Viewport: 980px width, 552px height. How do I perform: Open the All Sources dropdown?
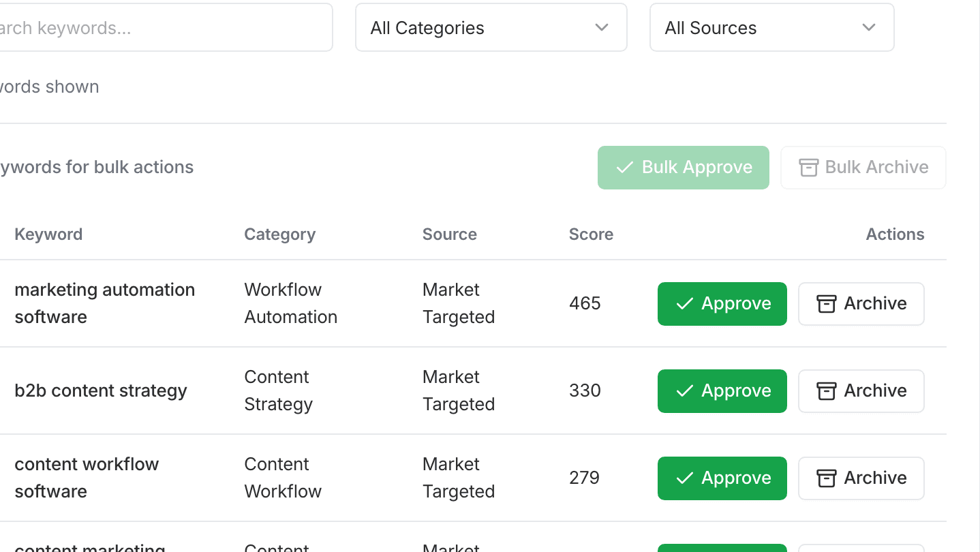(x=771, y=27)
